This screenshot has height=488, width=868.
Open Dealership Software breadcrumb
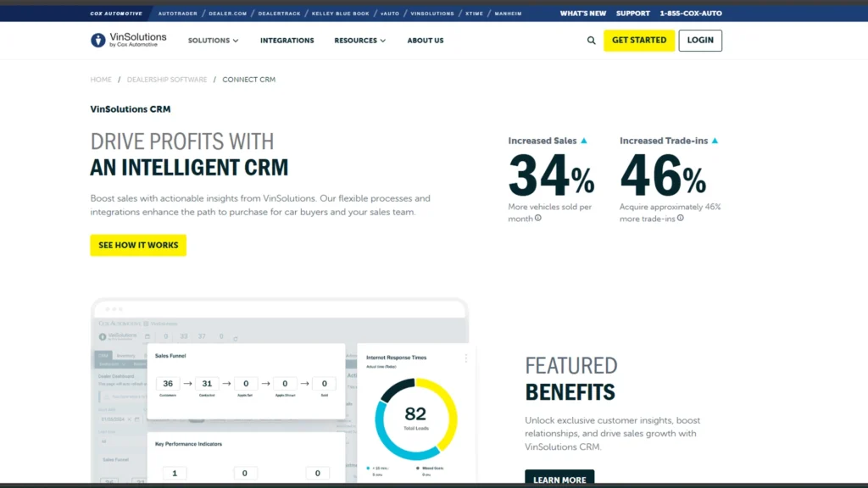pos(167,80)
